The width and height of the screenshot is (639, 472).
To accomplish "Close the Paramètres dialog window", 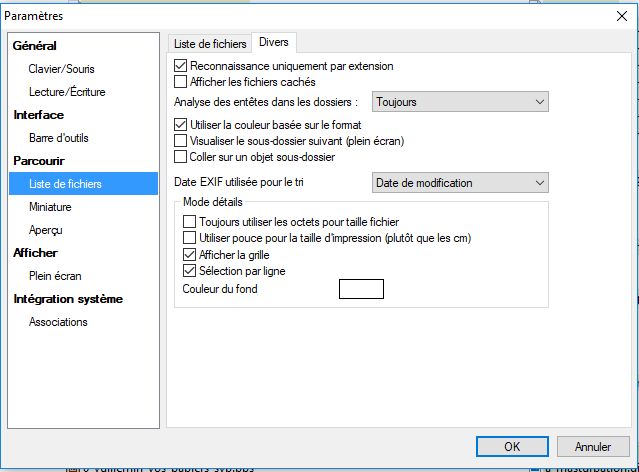I will pyautogui.click(x=620, y=16).
